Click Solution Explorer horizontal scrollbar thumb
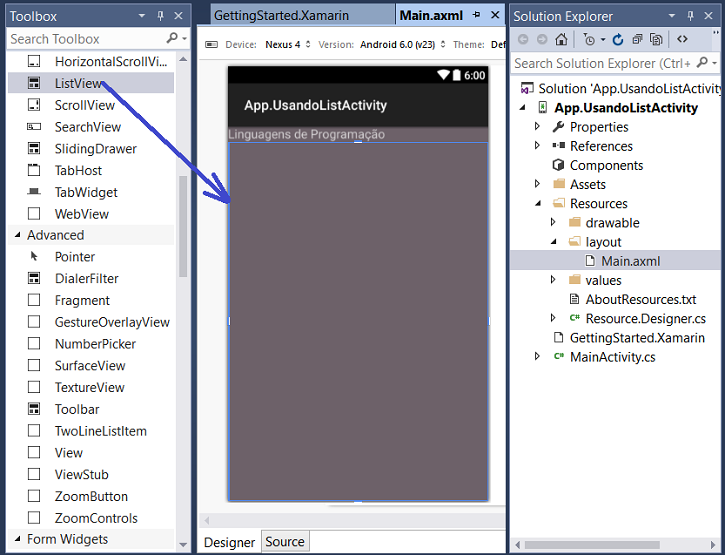 (x=592, y=544)
